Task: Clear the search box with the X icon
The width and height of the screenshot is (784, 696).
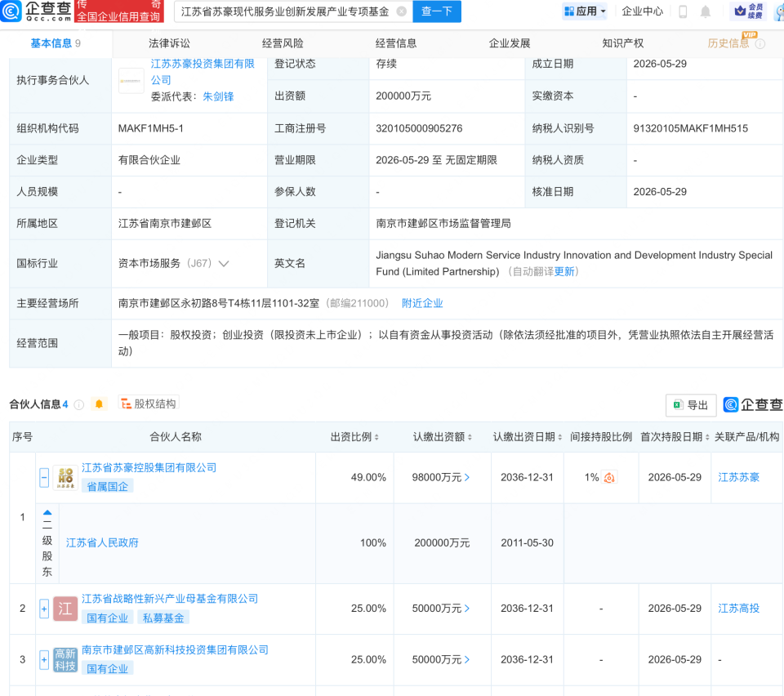Action: click(x=401, y=11)
